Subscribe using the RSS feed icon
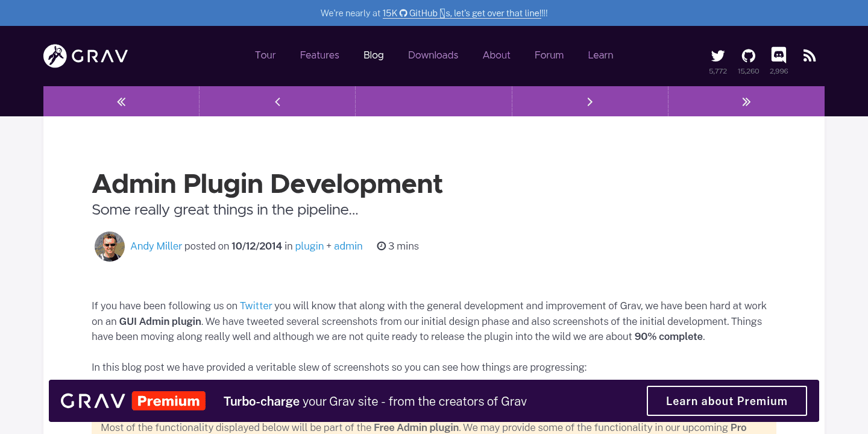The height and width of the screenshot is (434, 868). point(809,55)
